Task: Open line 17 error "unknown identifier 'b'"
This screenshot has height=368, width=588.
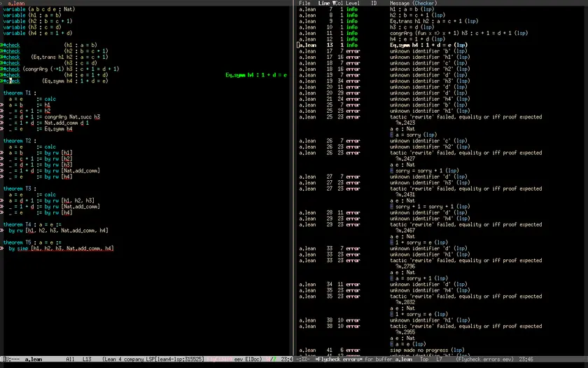Action: (x=428, y=51)
